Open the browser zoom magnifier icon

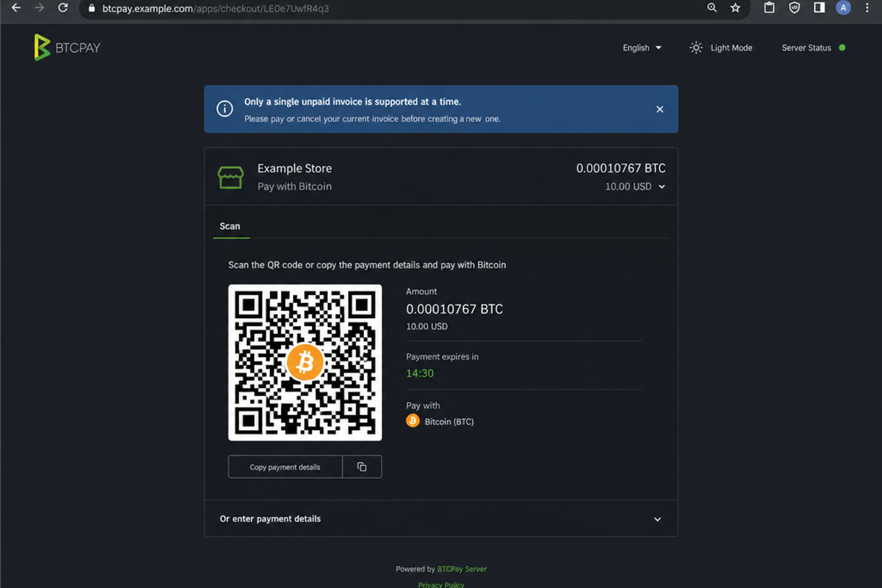point(712,7)
